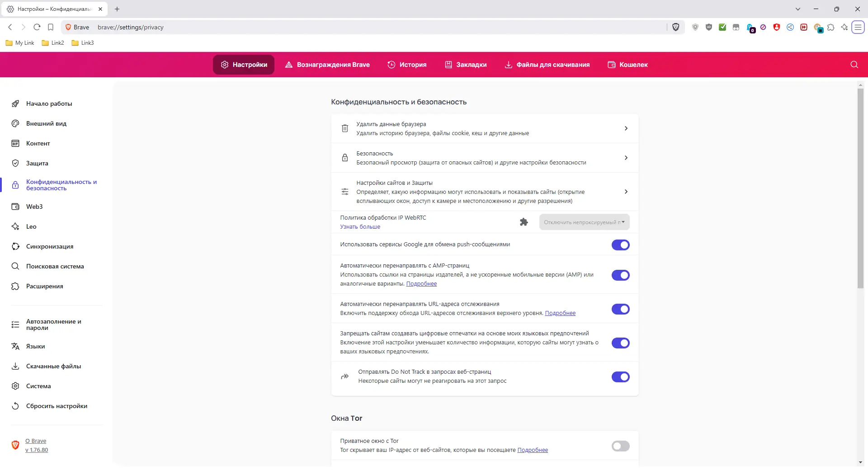868x470 pixels.
Task: Click the Узнать больше WebRTC link
Action: pyautogui.click(x=360, y=226)
